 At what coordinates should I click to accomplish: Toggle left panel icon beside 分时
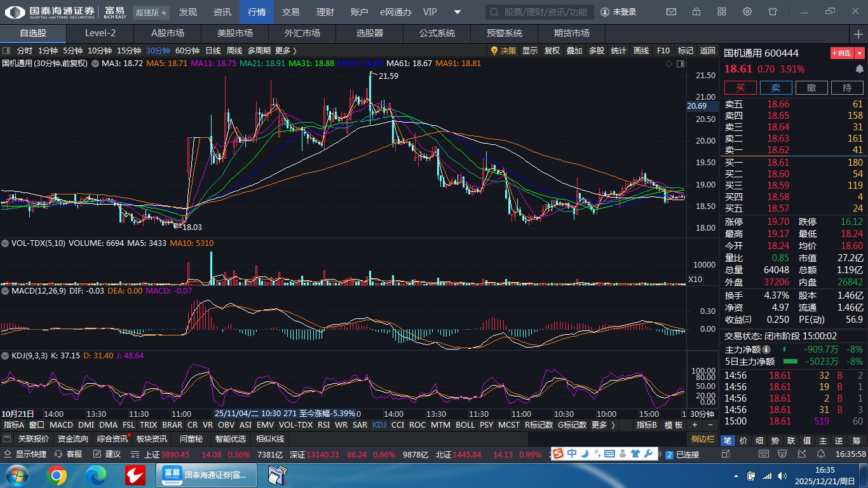tap(6, 51)
